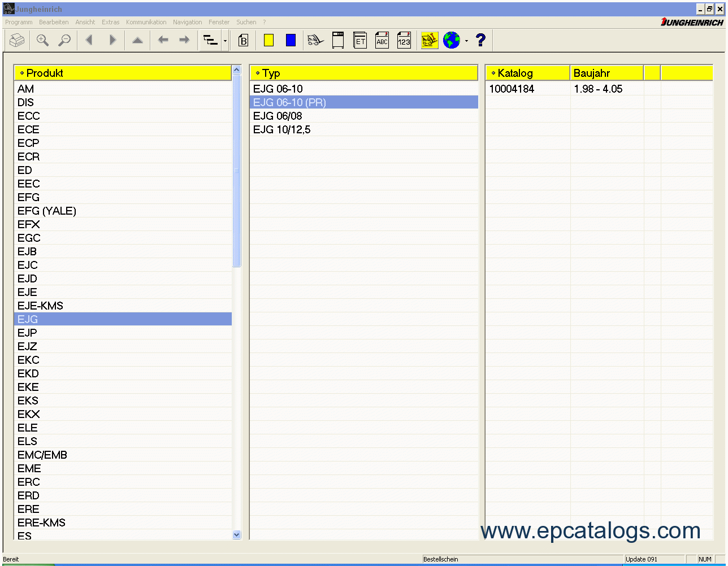Click the next page right triangle icon
Screen dimensions: 728x566
point(112,40)
